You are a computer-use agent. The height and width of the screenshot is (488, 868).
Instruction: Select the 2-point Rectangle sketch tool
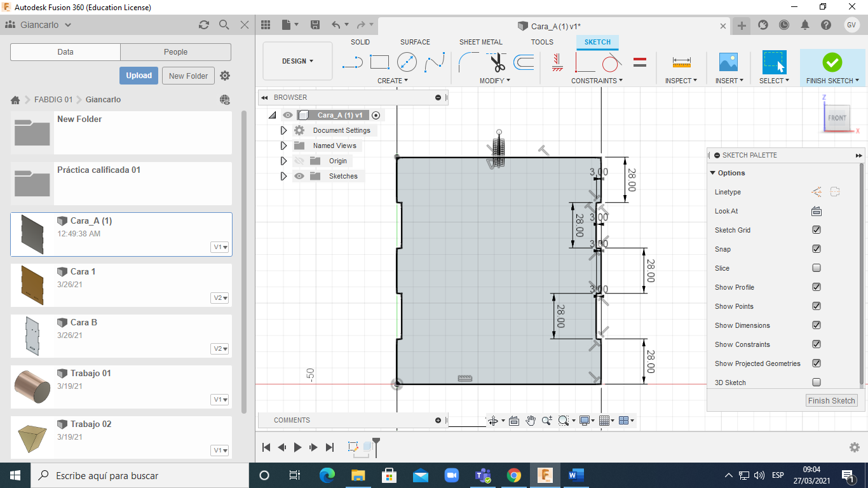tap(379, 62)
